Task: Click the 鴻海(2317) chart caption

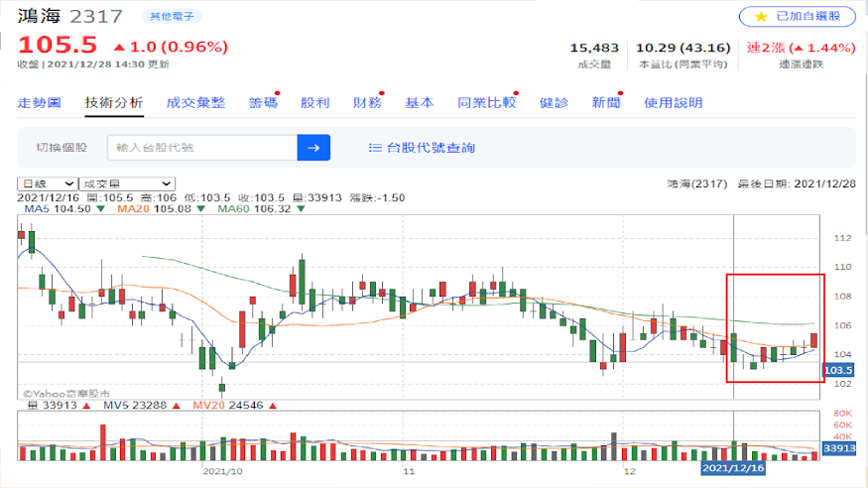Action: [x=697, y=183]
